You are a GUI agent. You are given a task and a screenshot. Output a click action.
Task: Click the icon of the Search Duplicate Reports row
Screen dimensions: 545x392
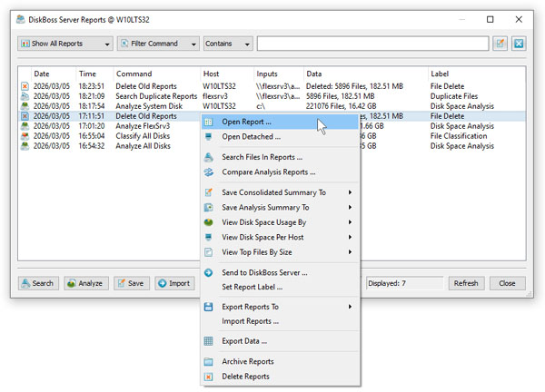click(x=25, y=96)
